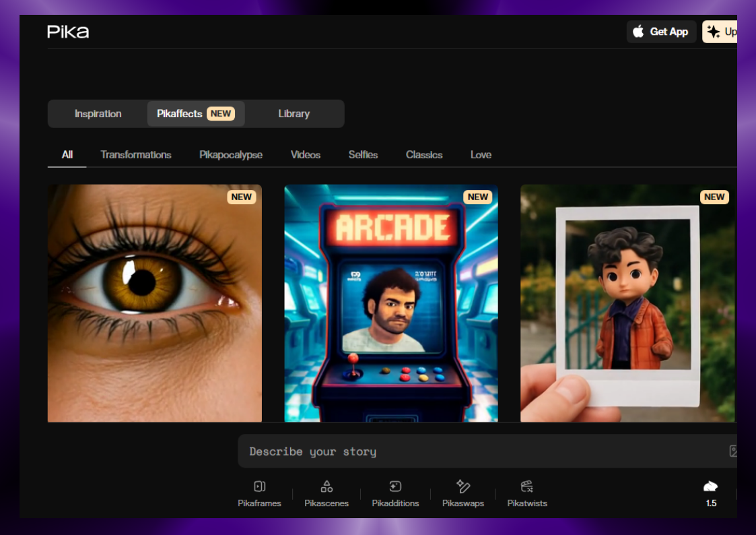
Task: Open the Pikascenes tool
Action: coord(327,493)
